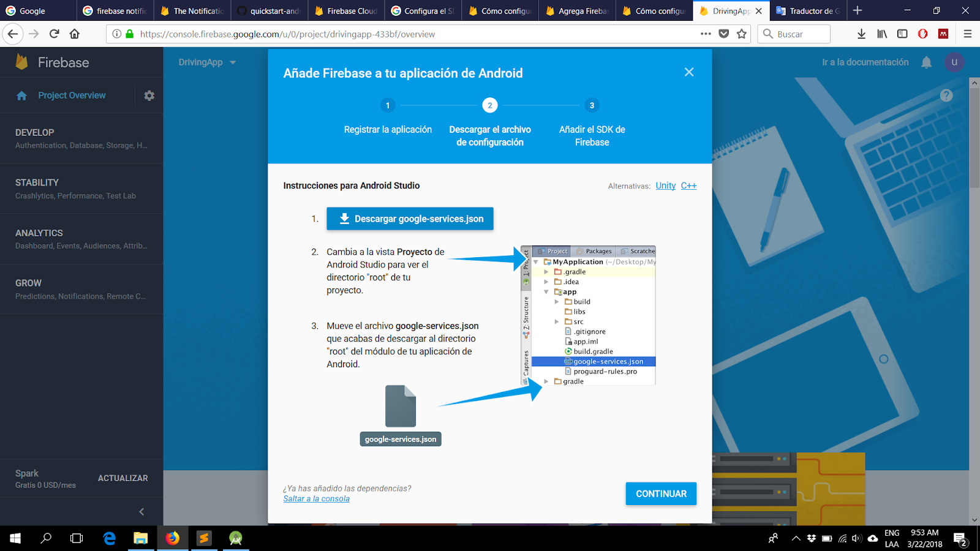This screenshot has width=980, height=551.
Task: Expand the GROW sidebar section
Action: [81, 289]
